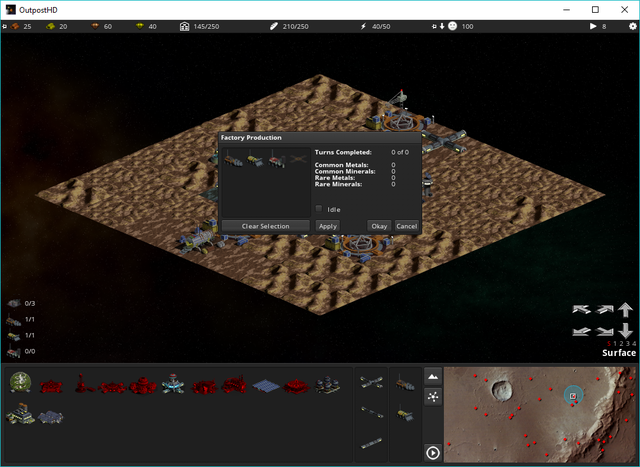Click the Factory Production title bar

(320, 138)
